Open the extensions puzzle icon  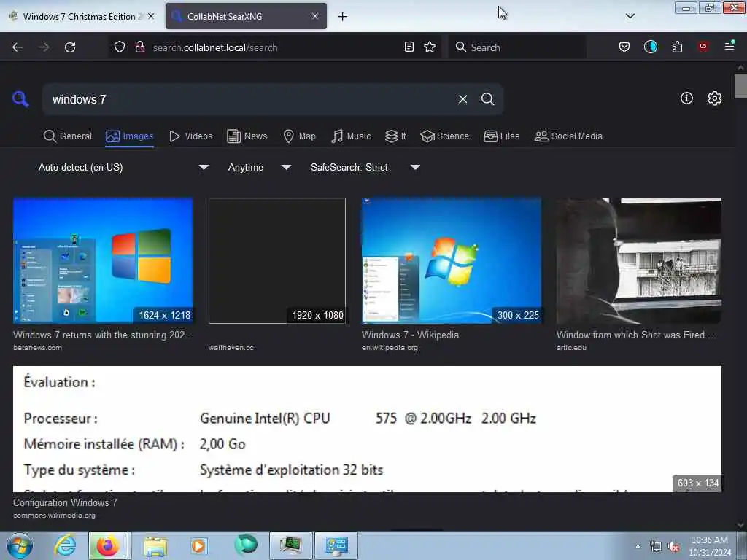(x=677, y=47)
